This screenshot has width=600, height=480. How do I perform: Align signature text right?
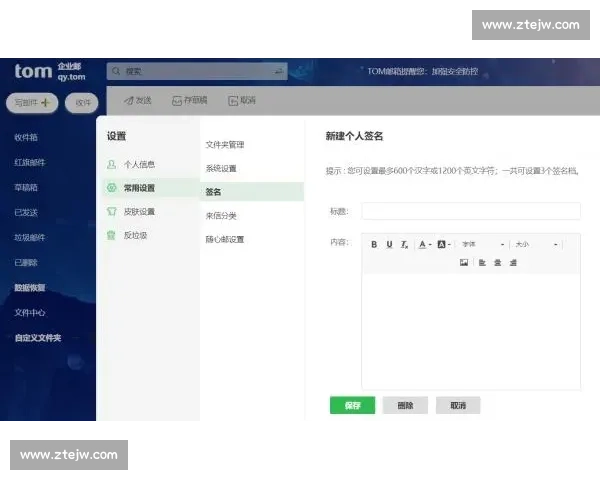coord(513,263)
